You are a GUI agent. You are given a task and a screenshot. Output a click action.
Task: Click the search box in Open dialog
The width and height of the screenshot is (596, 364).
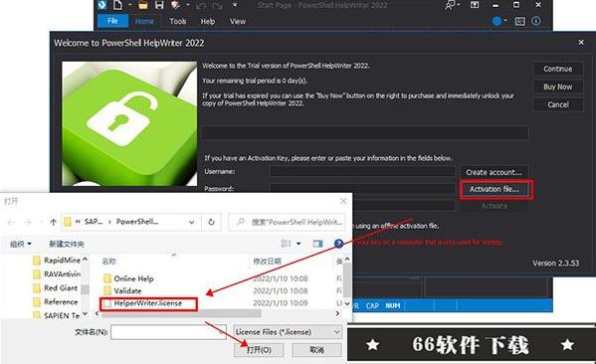pyautogui.click(x=287, y=222)
